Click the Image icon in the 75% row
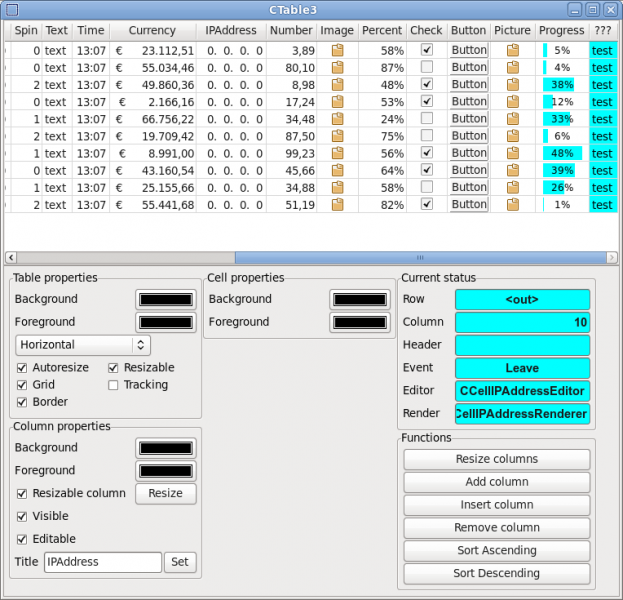Viewport: 623px width, 600px height. 337,136
